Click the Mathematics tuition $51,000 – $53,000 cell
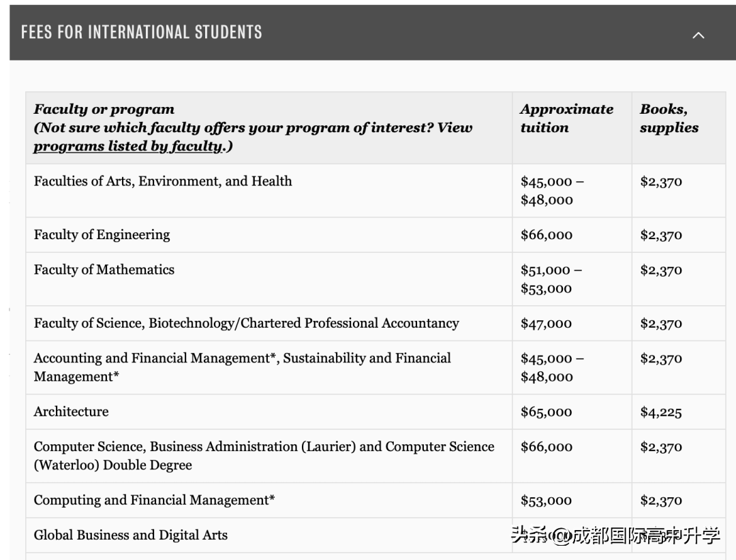The image size is (736, 560). [x=551, y=279]
